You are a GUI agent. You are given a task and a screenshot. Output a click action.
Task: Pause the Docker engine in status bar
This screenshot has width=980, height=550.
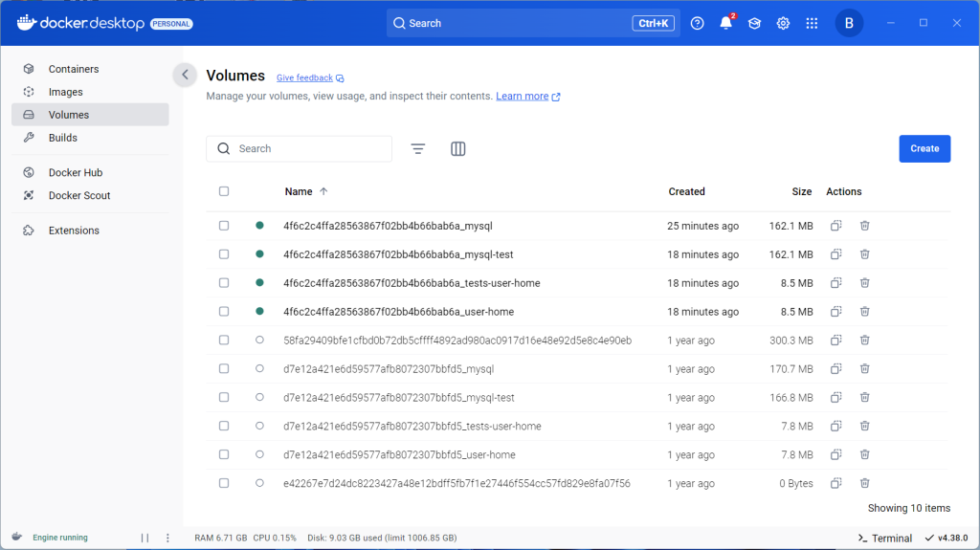[x=145, y=538]
